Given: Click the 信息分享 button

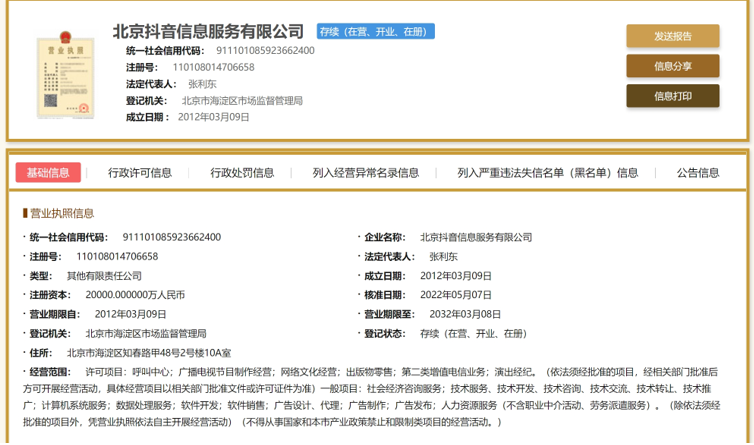Looking at the screenshot, I should click(x=673, y=66).
